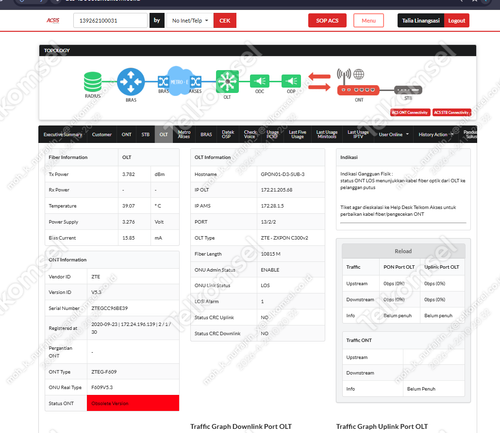
Task: Click the Fiber Length value 10815 M
Action: pyautogui.click(x=270, y=254)
